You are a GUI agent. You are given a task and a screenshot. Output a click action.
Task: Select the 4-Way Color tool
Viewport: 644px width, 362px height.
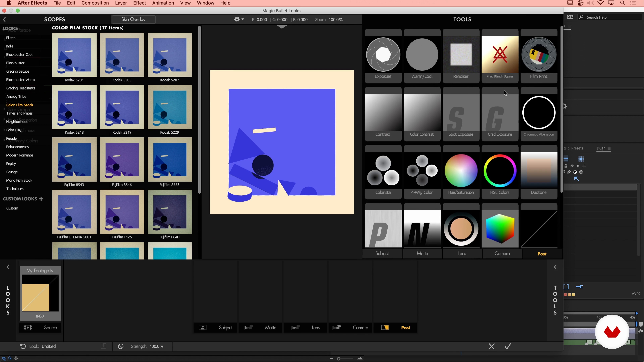pos(422,172)
